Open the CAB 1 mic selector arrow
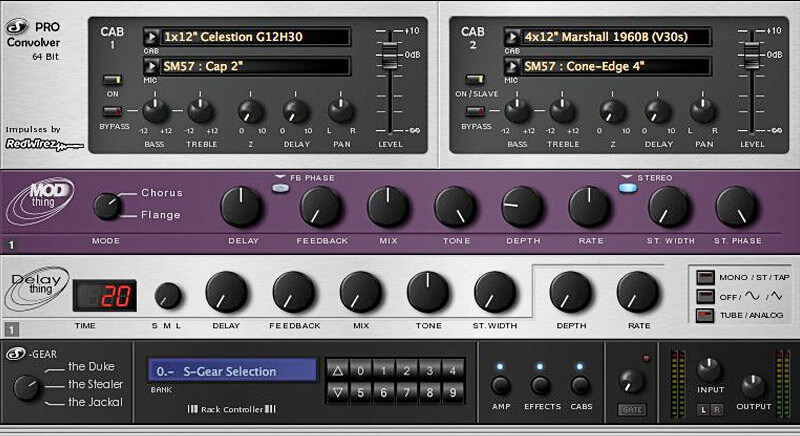 pyautogui.click(x=151, y=66)
